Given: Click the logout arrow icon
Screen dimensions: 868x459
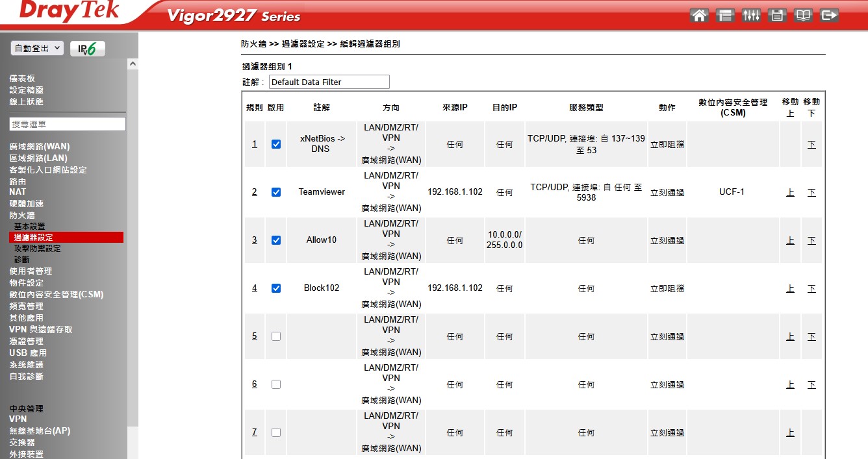Looking at the screenshot, I should [829, 16].
